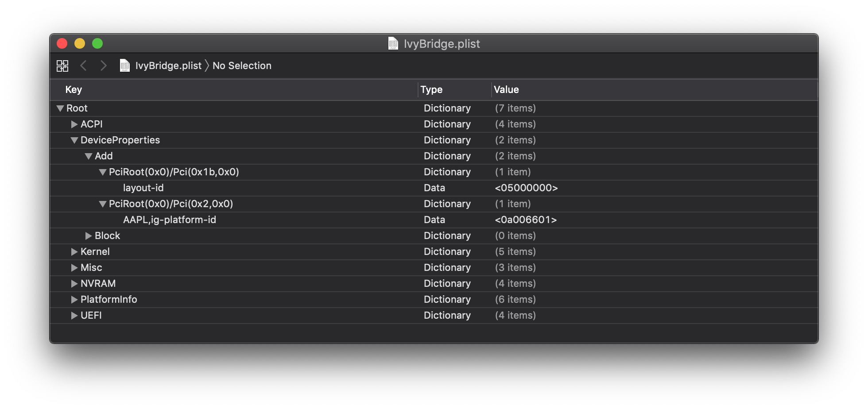This screenshot has height=409, width=868.
Task: Select the PlatformInfo key label
Action: pos(109,299)
